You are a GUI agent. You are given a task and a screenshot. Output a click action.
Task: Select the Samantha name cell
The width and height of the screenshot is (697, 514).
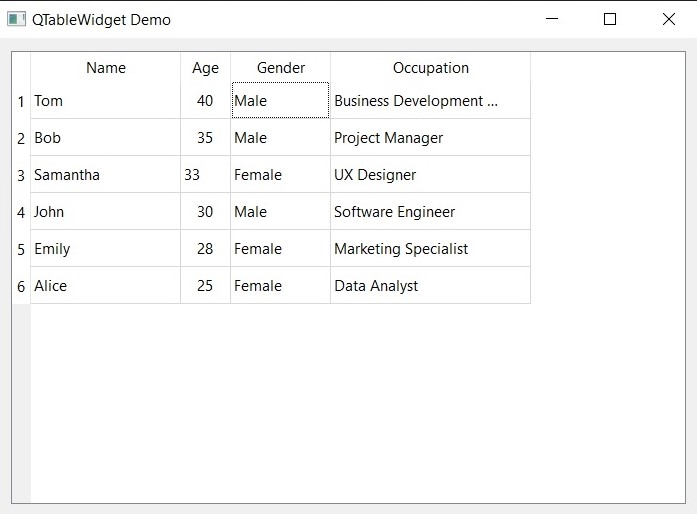pyautogui.click(x=105, y=174)
